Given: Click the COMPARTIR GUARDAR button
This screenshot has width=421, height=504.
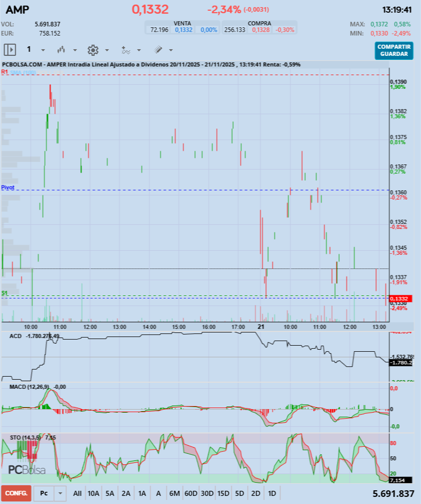Looking at the screenshot, I should 394,50.
